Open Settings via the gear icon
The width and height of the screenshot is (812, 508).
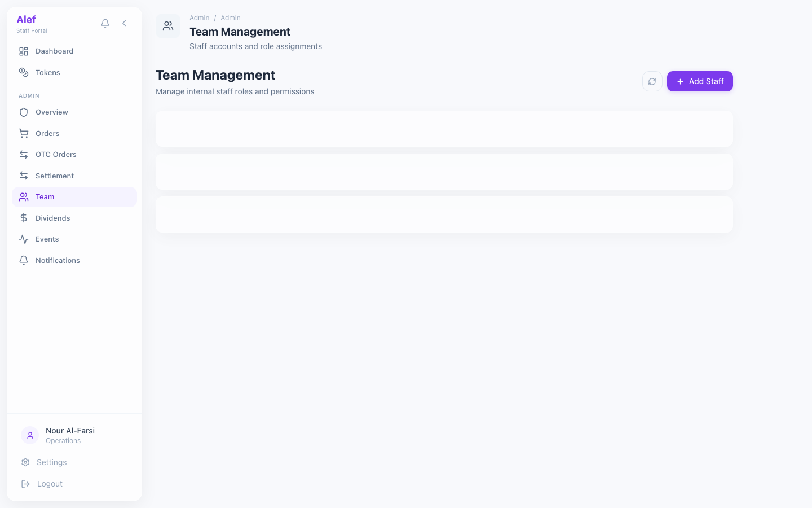pyautogui.click(x=25, y=462)
